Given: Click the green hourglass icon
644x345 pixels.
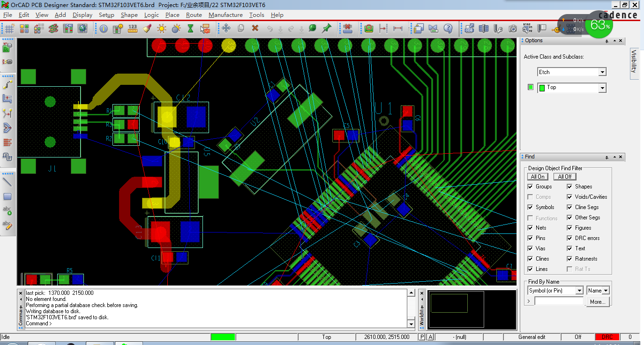Looking at the screenshot, I should click(x=190, y=29).
